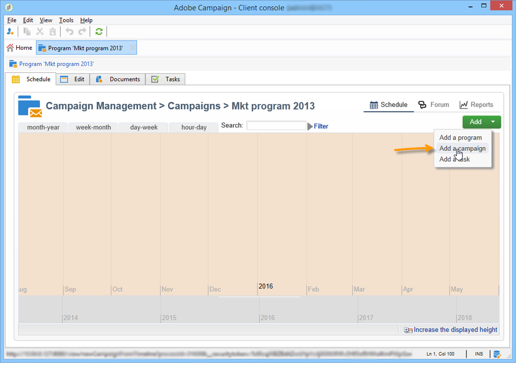The width and height of the screenshot is (532, 392).
Task: Click the cut scissors toolbar icon
Action: point(40,32)
